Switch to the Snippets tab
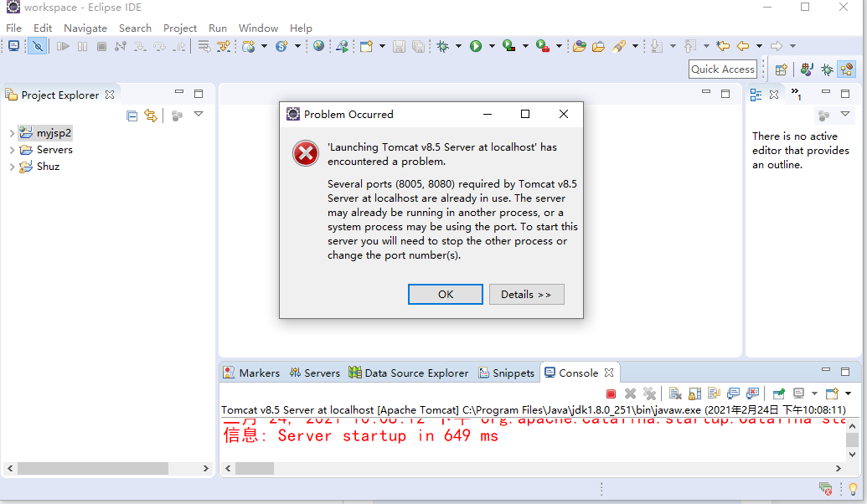Screen dimensions: 867x504 click(x=507, y=373)
